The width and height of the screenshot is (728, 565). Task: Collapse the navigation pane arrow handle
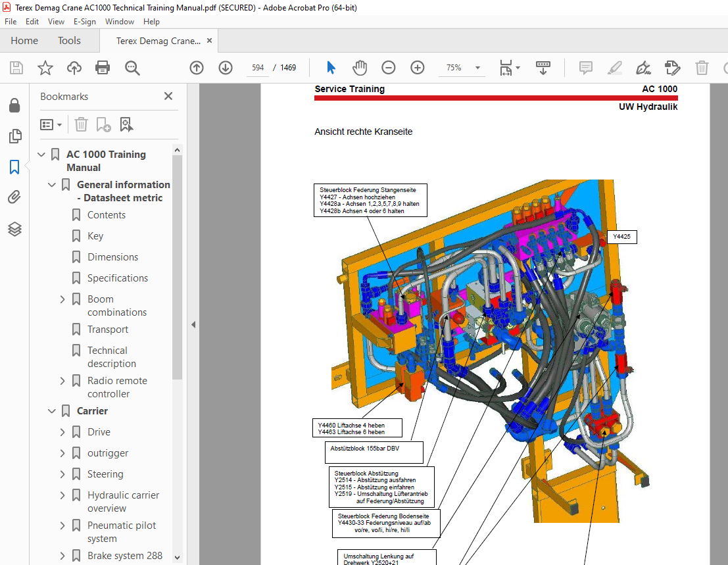click(x=193, y=324)
